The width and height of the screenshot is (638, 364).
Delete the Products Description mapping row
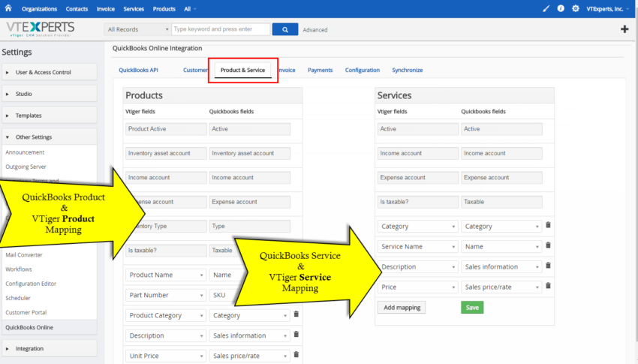pos(296,334)
